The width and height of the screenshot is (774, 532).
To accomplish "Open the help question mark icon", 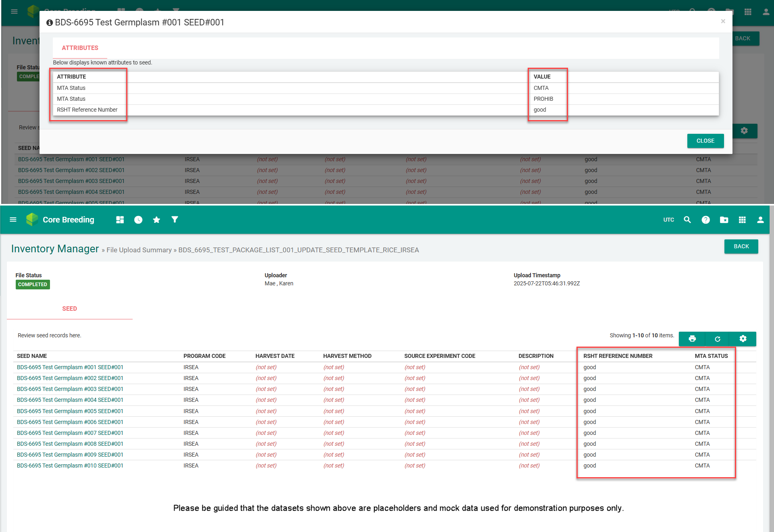I will click(705, 220).
